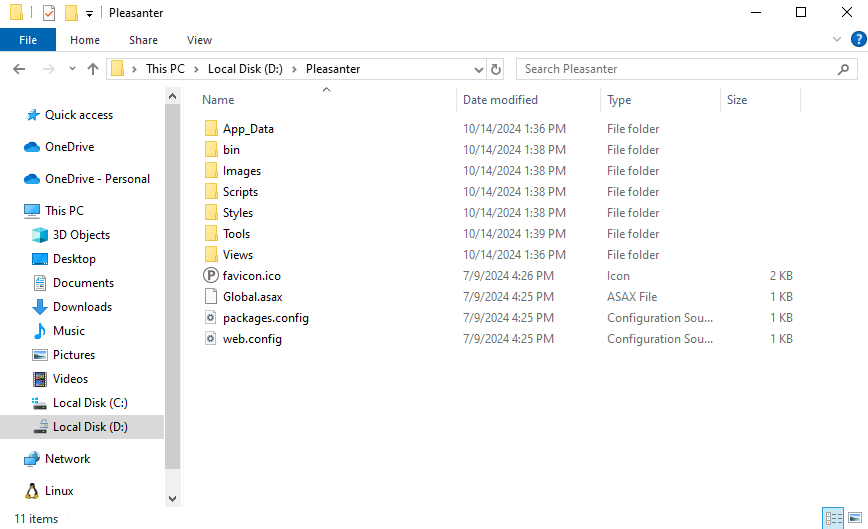The height and width of the screenshot is (529, 868).
Task: Select the Styles folder icon
Action: tap(211, 212)
